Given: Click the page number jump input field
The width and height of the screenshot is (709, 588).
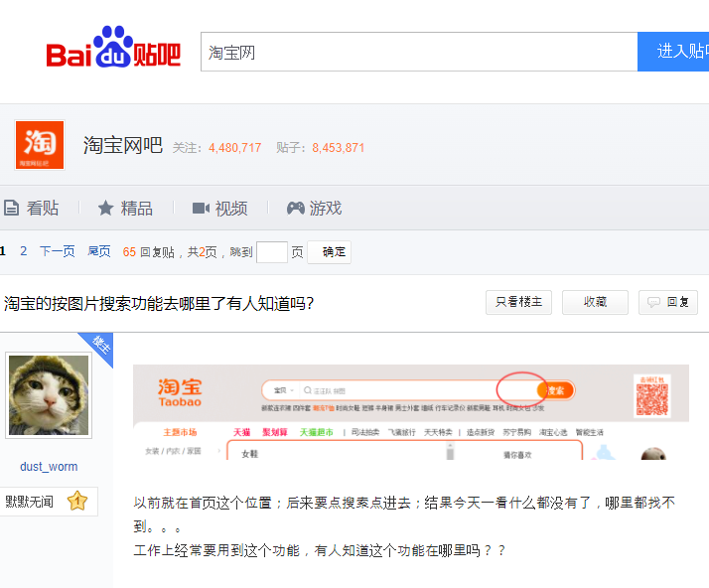Looking at the screenshot, I should coord(272,252).
